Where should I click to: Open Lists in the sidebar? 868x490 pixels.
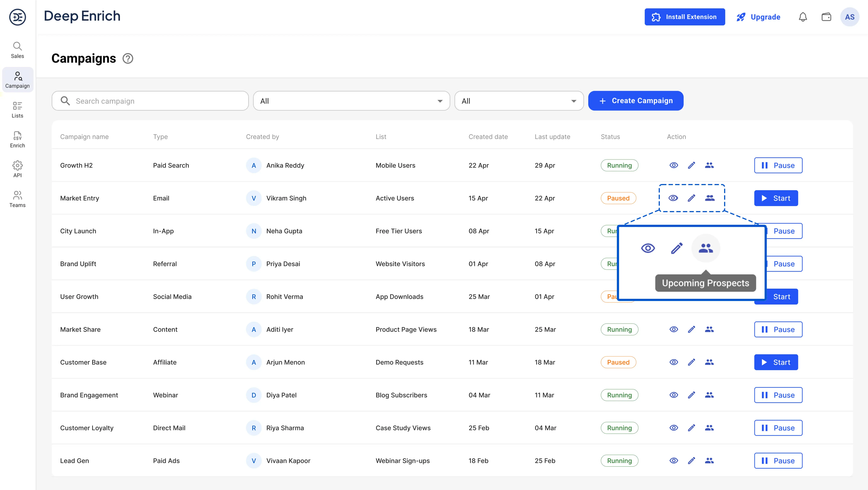18,110
